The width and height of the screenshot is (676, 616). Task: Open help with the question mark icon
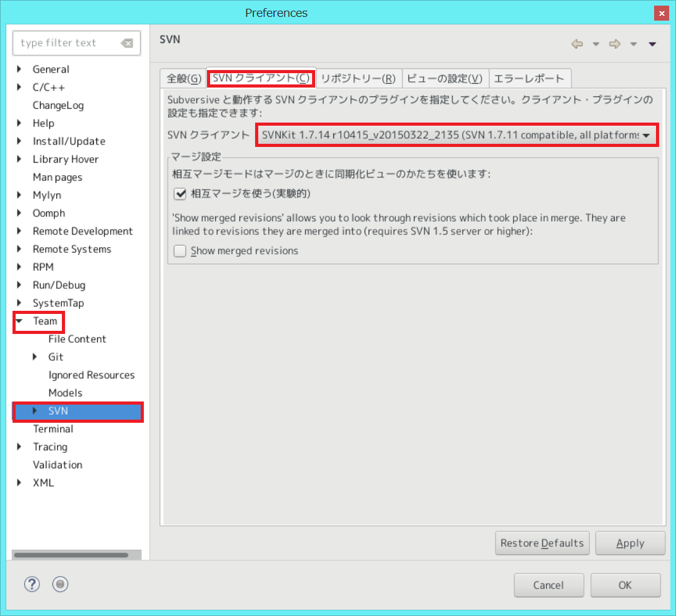(x=32, y=584)
